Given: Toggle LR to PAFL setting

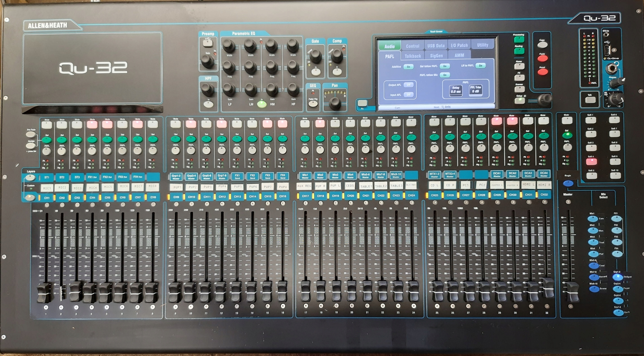Looking at the screenshot, I should click(480, 66).
